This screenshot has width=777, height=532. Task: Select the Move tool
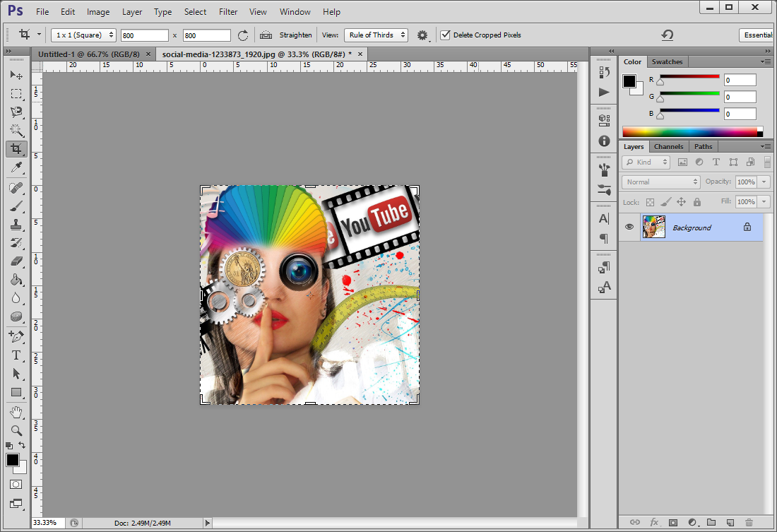pyautogui.click(x=16, y=75)
